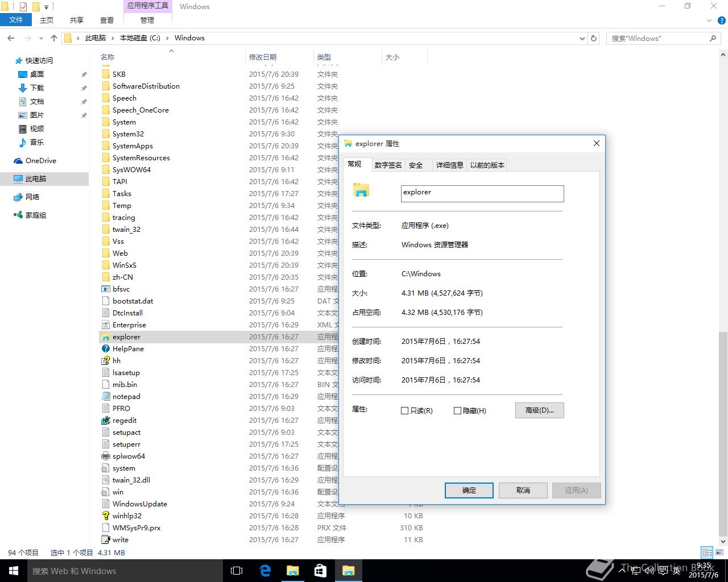Image resolution: width=728 pixels, height=582 pixels.
Task: Switch to large icons view button
Action: point(719,552)
